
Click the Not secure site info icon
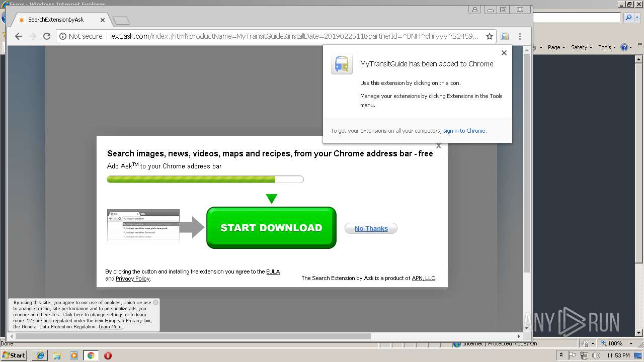pos(63,36)
